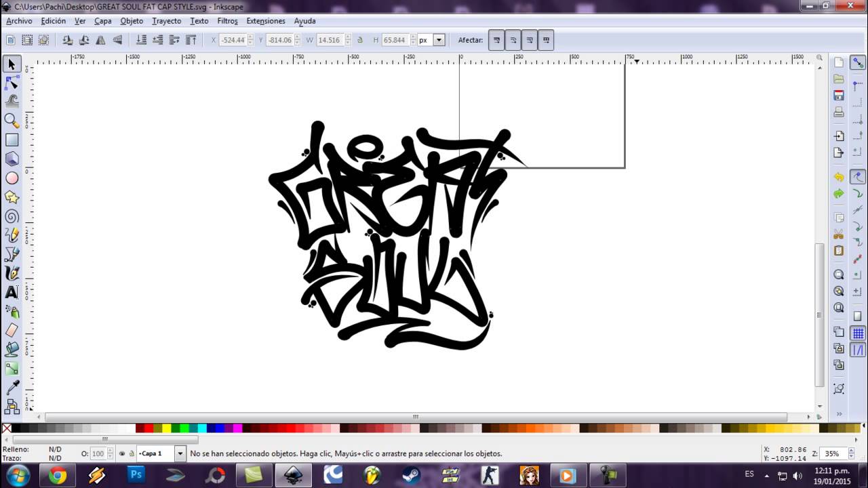This screenshot has height=488, width=868.
Task: Choose the star and polygon tool
Action: click(12, 197)
